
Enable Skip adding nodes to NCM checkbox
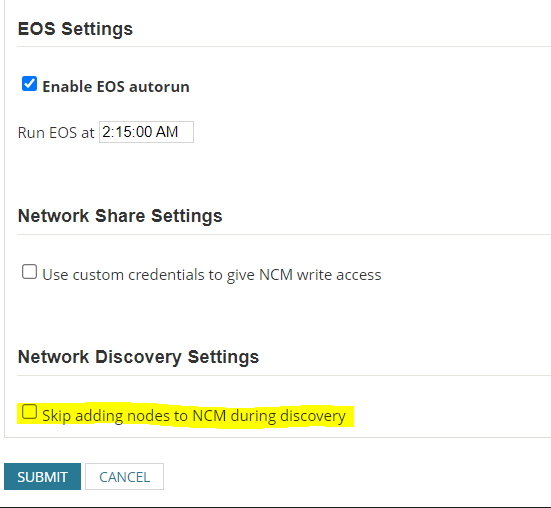[x=29, y=412]
